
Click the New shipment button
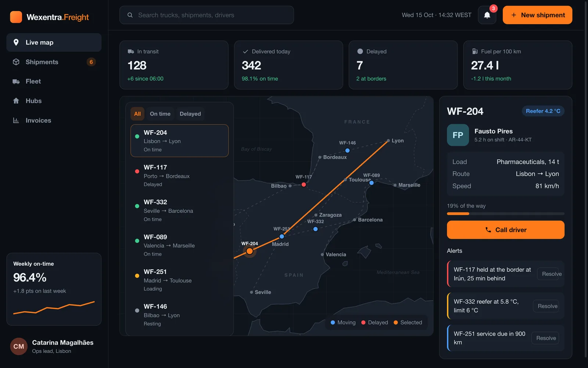tap(537, 15)
